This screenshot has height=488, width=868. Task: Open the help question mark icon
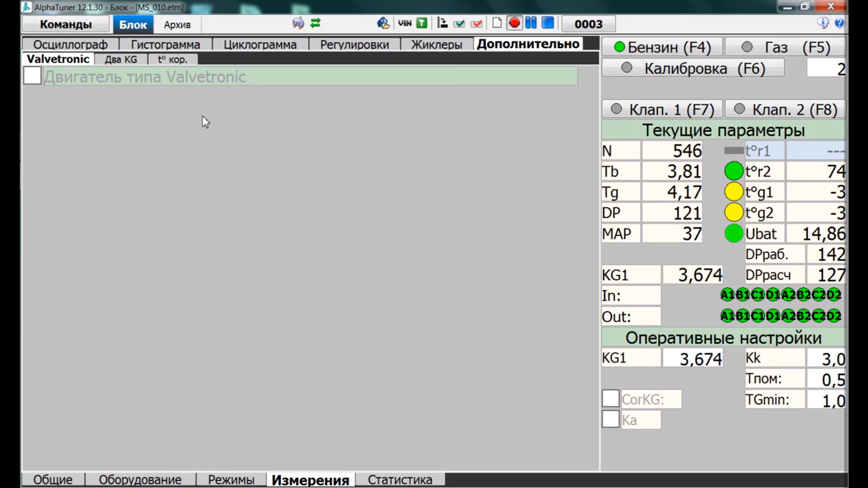pyautogui.click(x=840, y=23)
